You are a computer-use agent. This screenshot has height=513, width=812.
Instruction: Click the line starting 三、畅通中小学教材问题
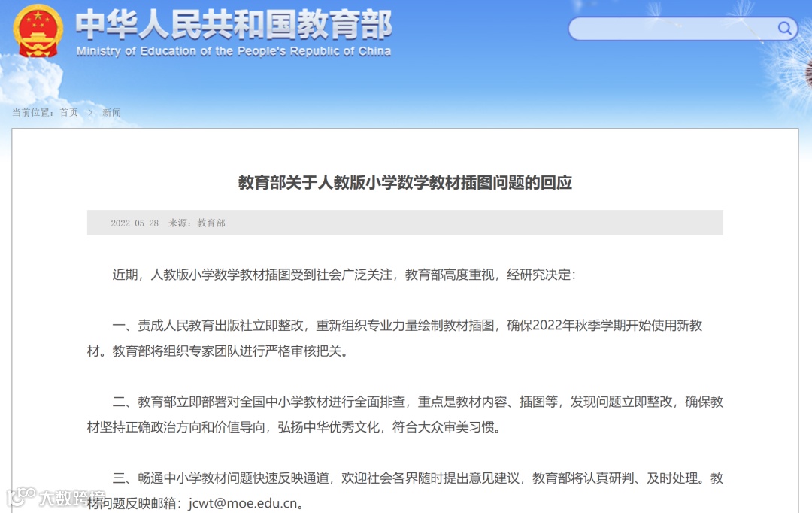point(417,478)
